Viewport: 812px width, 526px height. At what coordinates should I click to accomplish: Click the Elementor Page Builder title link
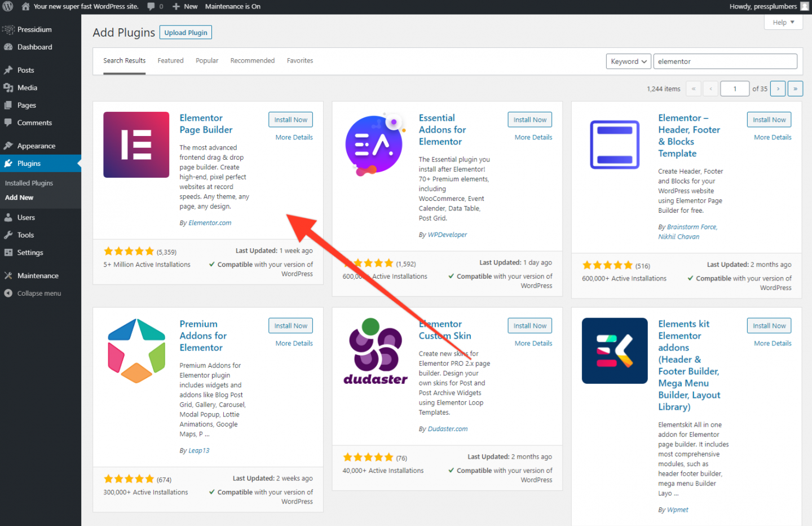coord(206,124)
